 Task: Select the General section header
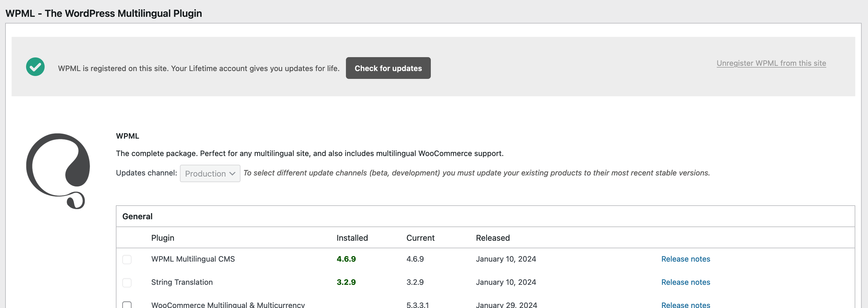(138, 216)
